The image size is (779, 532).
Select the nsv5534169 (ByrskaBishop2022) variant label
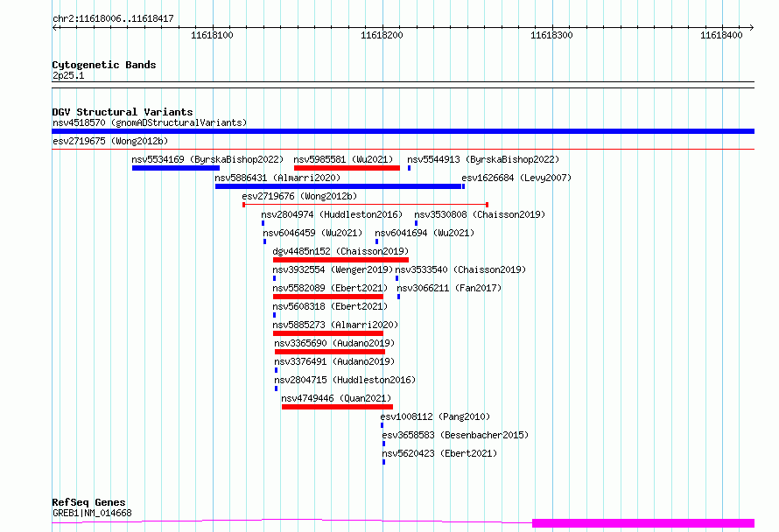tap(207, 159)
